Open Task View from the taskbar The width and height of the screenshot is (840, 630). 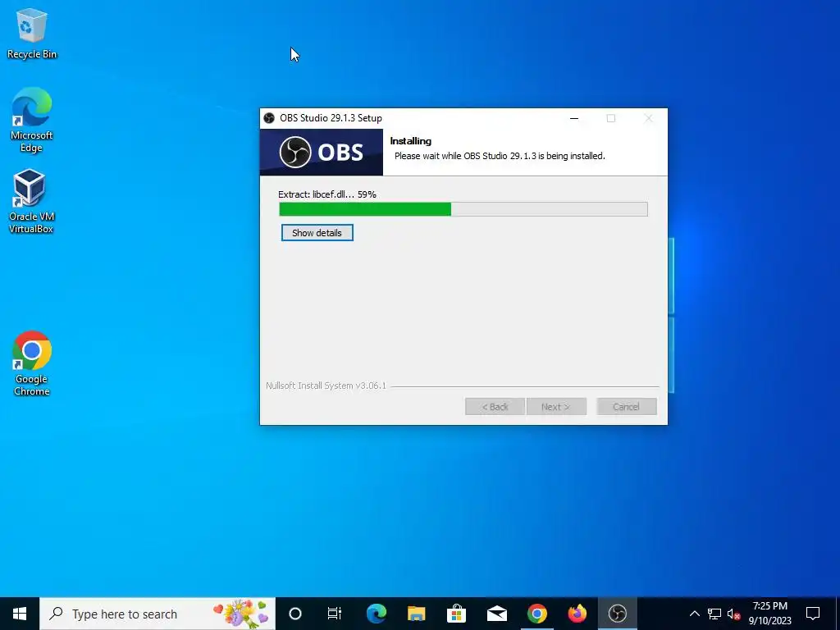335,614
